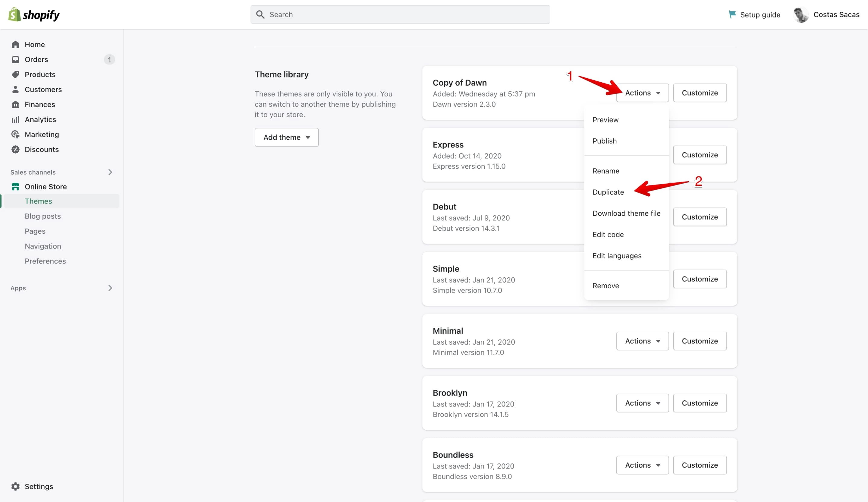
Task: Click the Express theme title
Action: 448,145
